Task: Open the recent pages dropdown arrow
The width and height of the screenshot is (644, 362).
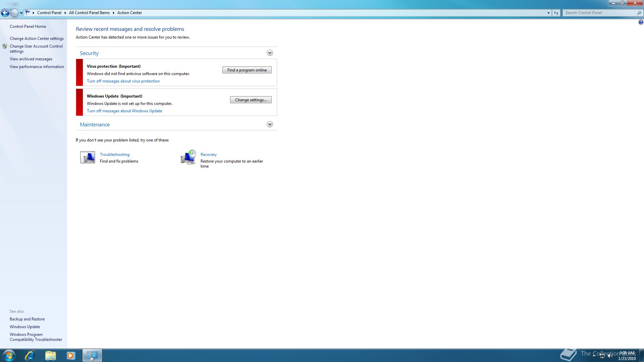Action: [21, 13]
